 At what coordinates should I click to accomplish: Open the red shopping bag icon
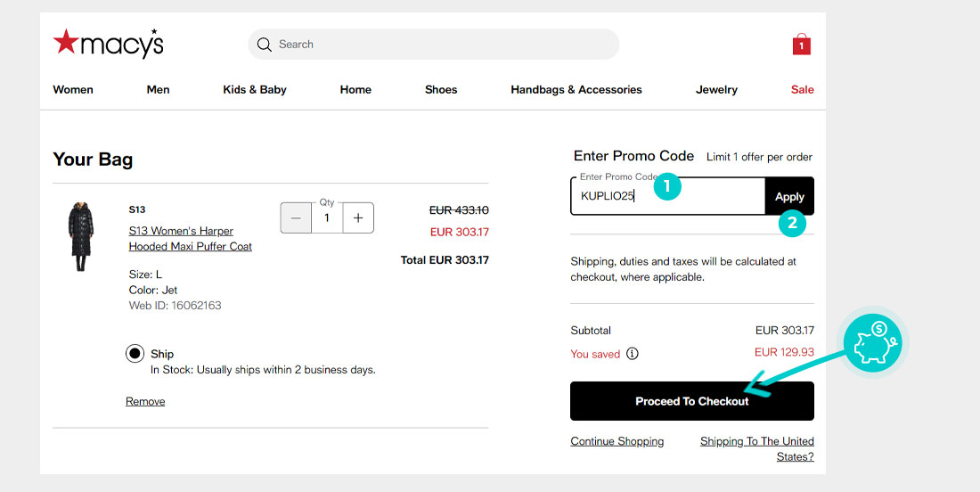click(801, 45)
